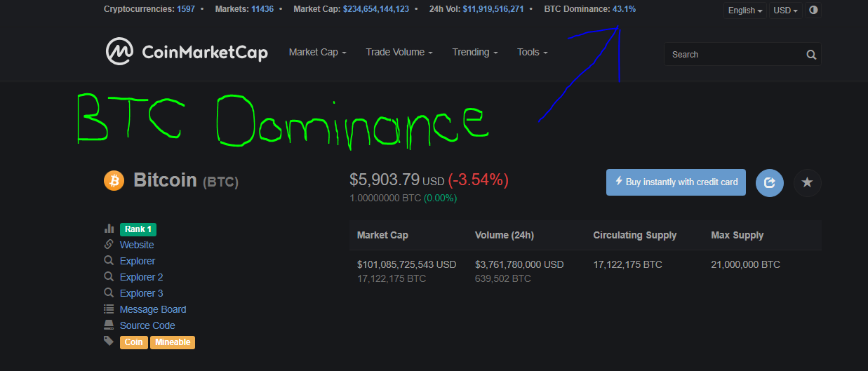Add Bitcoin to watchlist with star icon
The width and height of the screenshot is (868, 371).
point(807,182)
